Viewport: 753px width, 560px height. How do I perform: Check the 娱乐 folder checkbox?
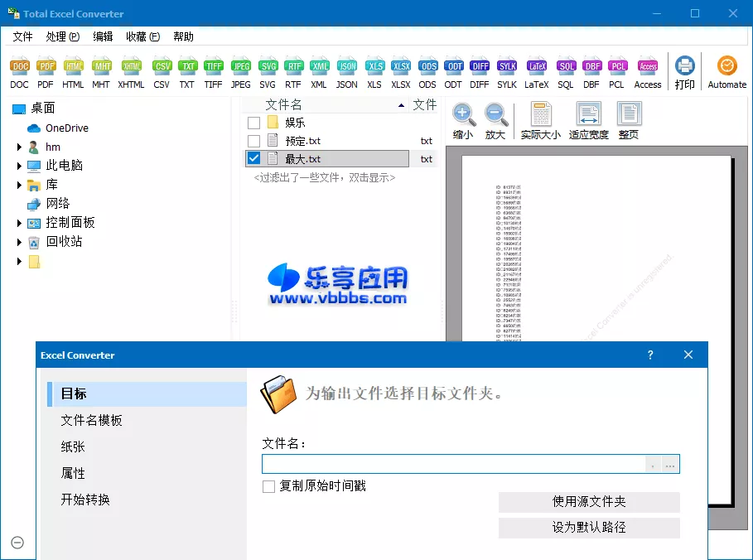[254, 123]
